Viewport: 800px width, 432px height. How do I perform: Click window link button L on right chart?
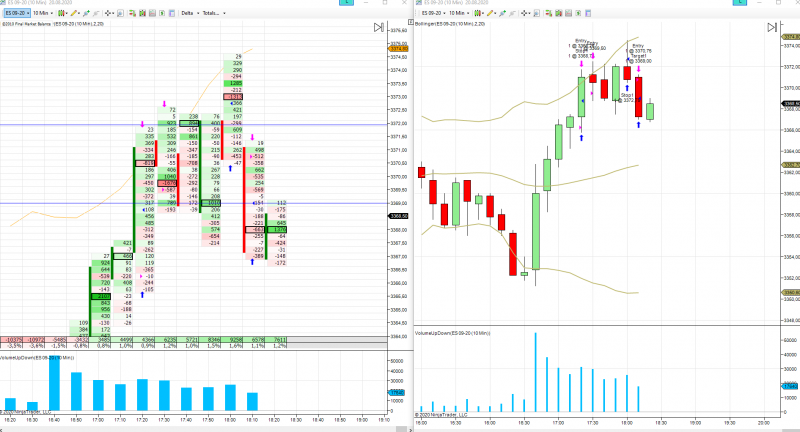(740, 2)
